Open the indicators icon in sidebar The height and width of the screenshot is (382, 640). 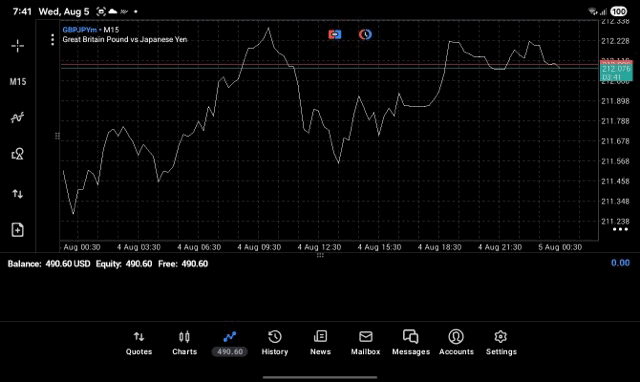18,118
